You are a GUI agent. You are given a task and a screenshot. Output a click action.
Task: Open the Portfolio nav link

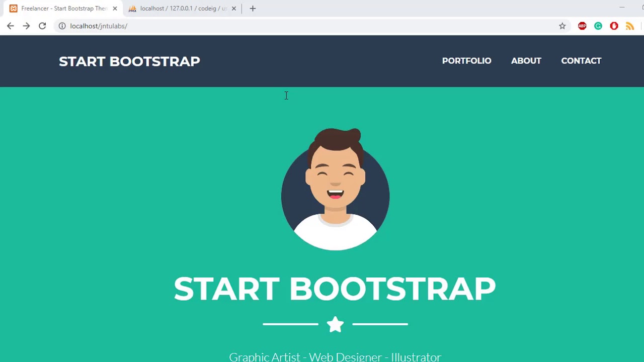466,61
